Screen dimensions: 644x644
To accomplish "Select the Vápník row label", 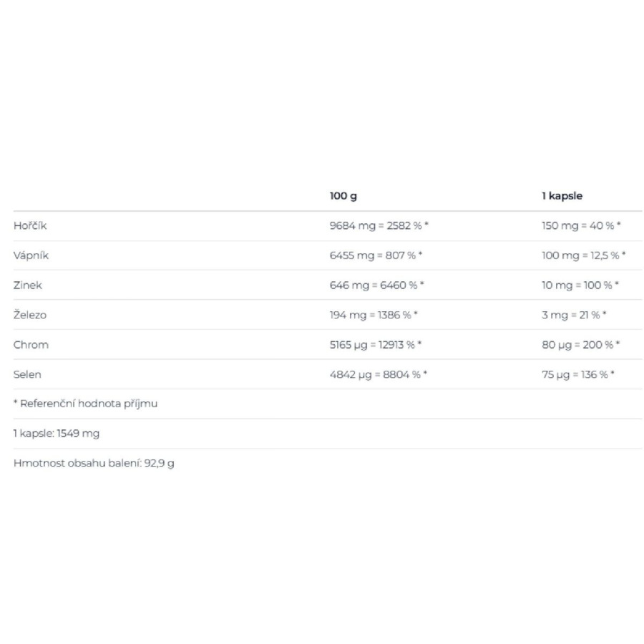I will [31, 255].
